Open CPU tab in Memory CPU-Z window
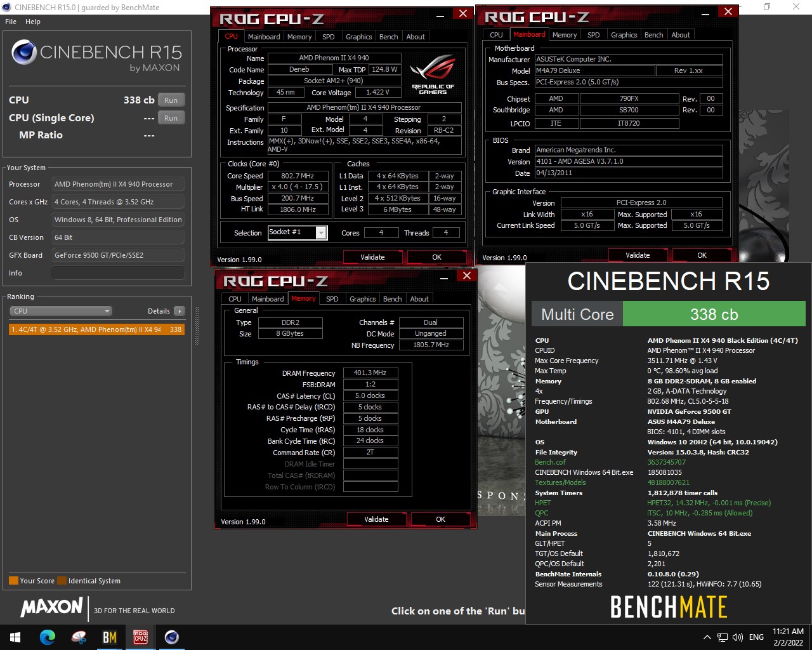The width and height of the screenshot is (812, 650). click(x=235, y=299)
